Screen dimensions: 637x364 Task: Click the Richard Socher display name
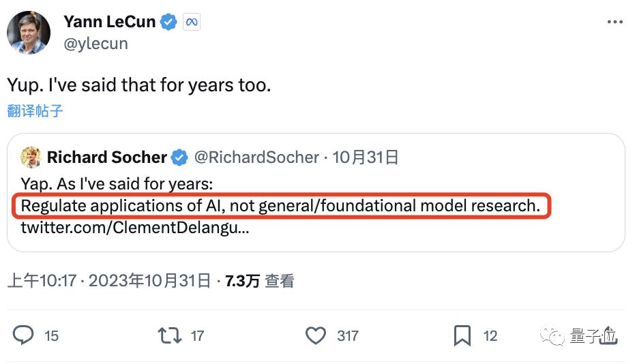pyautogui.click(x=106, y=157)
